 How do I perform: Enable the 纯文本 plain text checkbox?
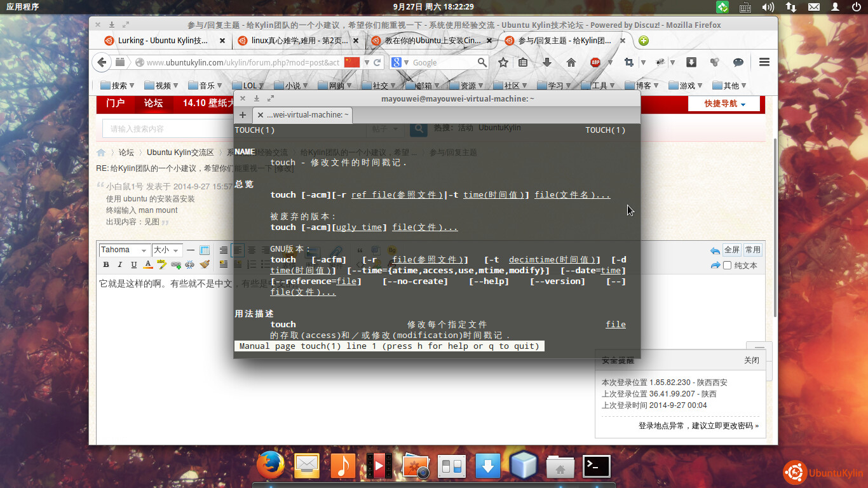tap(728, 266)
